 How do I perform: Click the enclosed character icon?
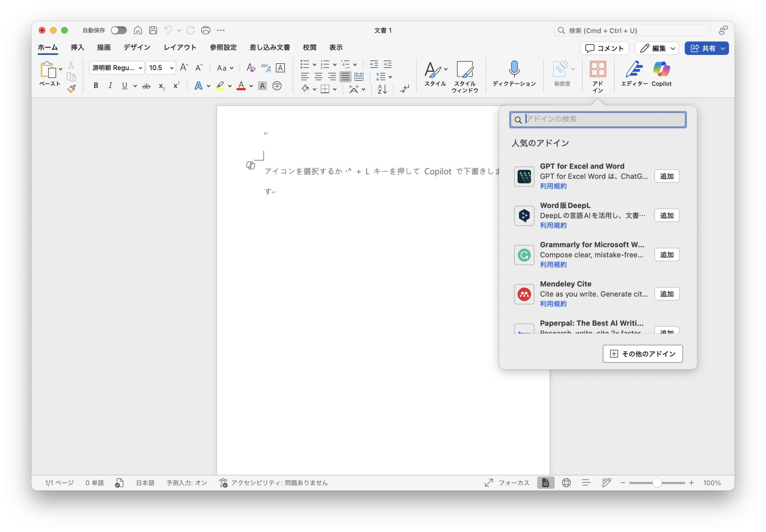click(277, 86)
